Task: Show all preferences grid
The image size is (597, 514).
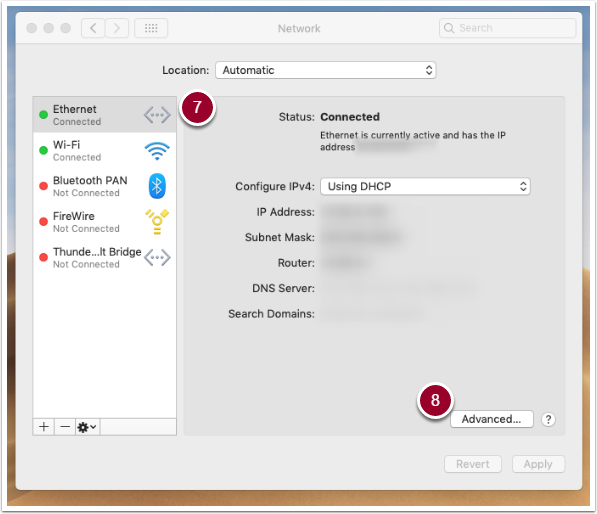Action: click(x=151, y=28)
